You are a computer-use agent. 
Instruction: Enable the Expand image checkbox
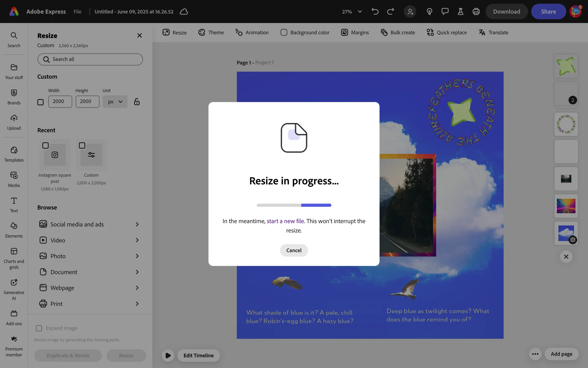[39, 328]
